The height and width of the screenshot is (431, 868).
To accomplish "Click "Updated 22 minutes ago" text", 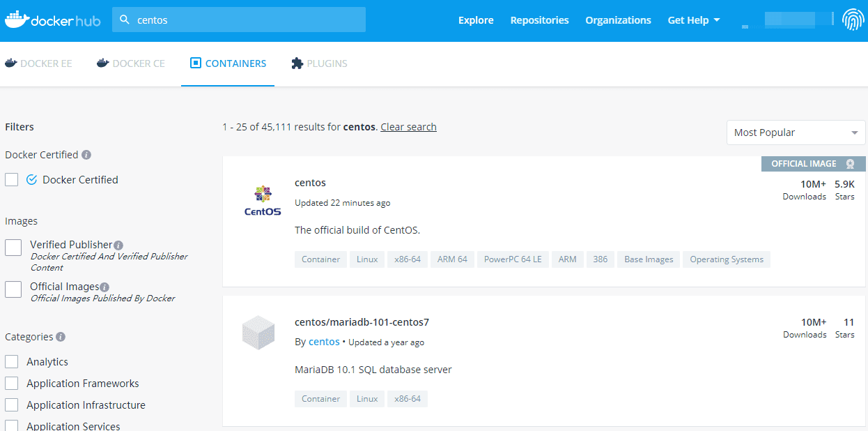I will coord(343,203).
